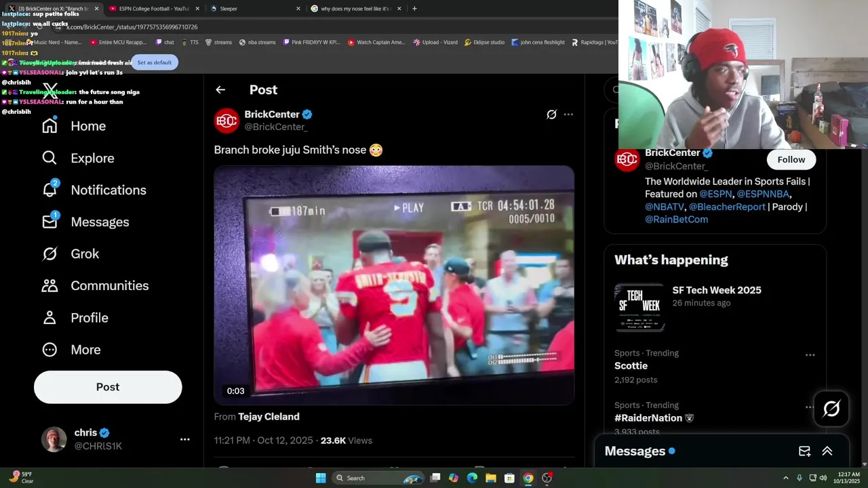Open Google Chrome from the taskbar
This screenshot has width=868, height=488.
click(528, 478)
